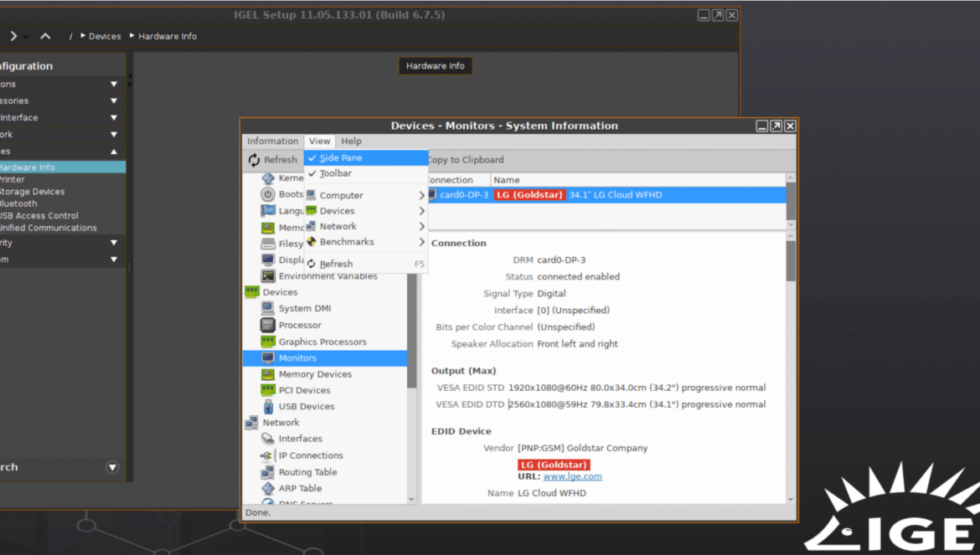Open the Information menu
Image resolution: width=980 pixels, height=555 pixels.
tap(272, 141)
